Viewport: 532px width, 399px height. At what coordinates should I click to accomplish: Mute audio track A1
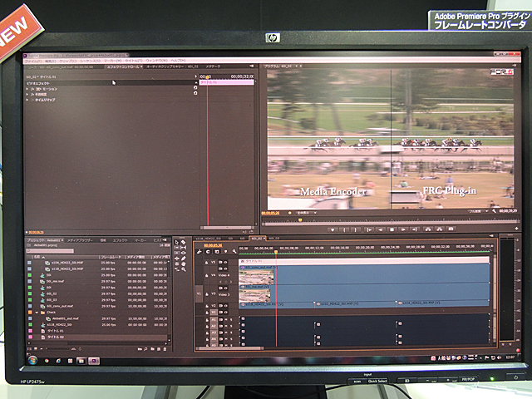[225, 319]
